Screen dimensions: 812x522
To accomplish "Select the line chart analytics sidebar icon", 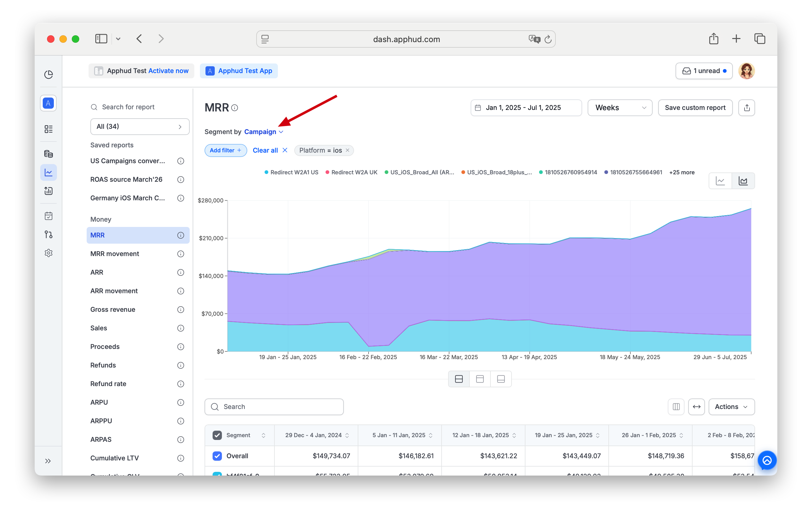I will tap(49, 172).
